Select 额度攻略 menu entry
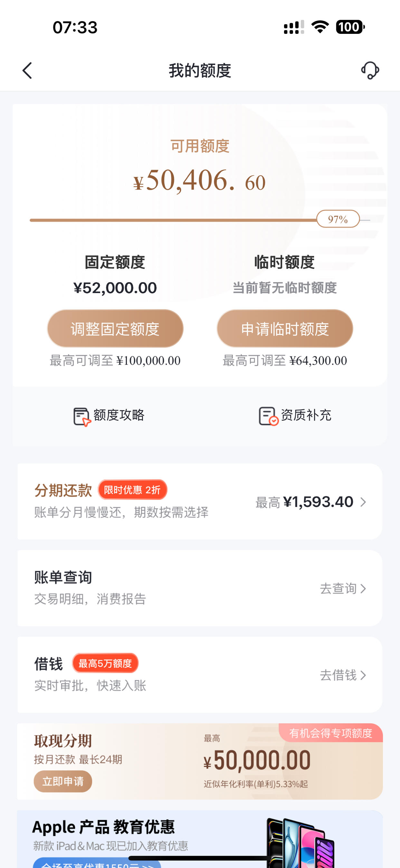The width and height of the screenshot is (400, 868). (109, 416)
